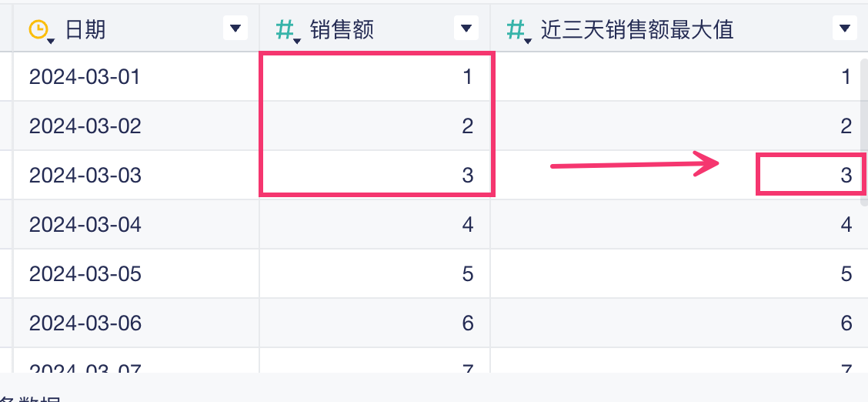Click 销售额 value for 2024-03-01

[467, 77]
